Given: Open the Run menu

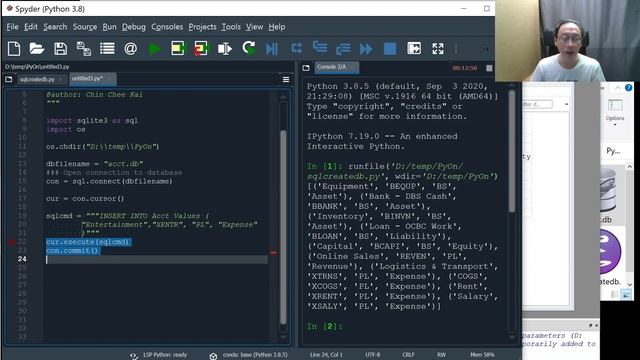Looking at the screenshot, I should click(x=109, y=27).
